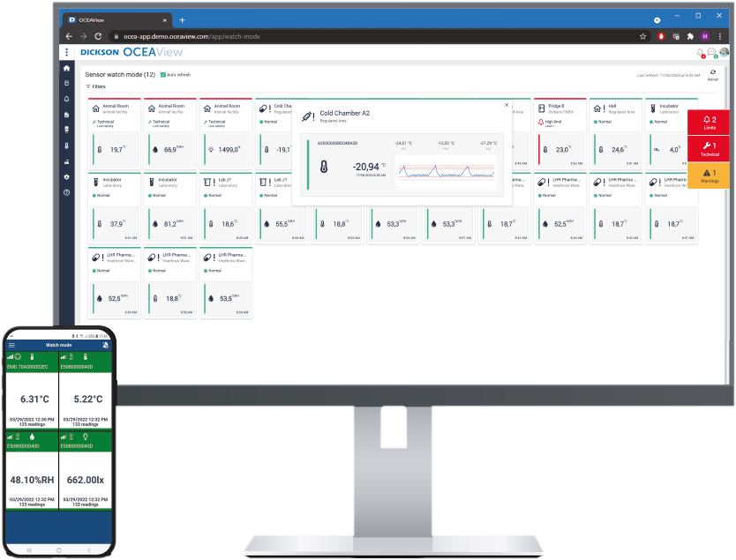Expand the Filters section
The width and height of the screenshot is (736, 560).
pos(96,86)
